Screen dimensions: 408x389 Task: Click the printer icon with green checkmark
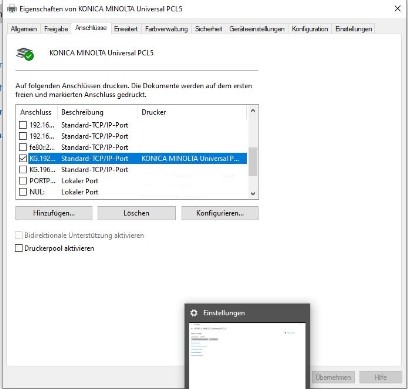pos(25,54)
